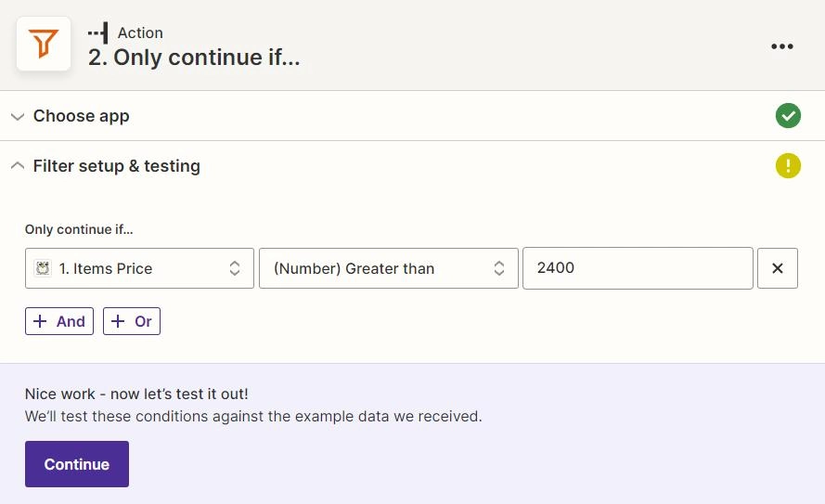Viewport: 825px width, 504px height.
Task: Add an And condition
Action: [x=59, y=321]
